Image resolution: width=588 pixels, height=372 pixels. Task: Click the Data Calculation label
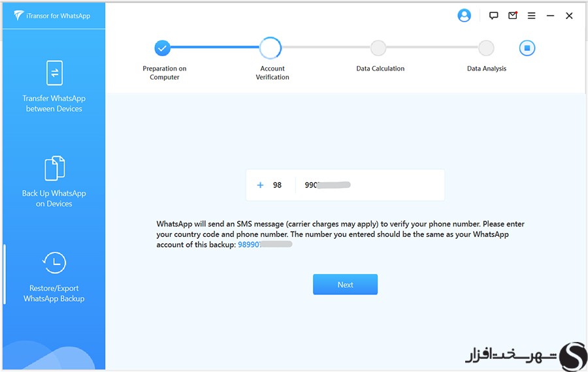pyautogui.click(x=380, y=69)
